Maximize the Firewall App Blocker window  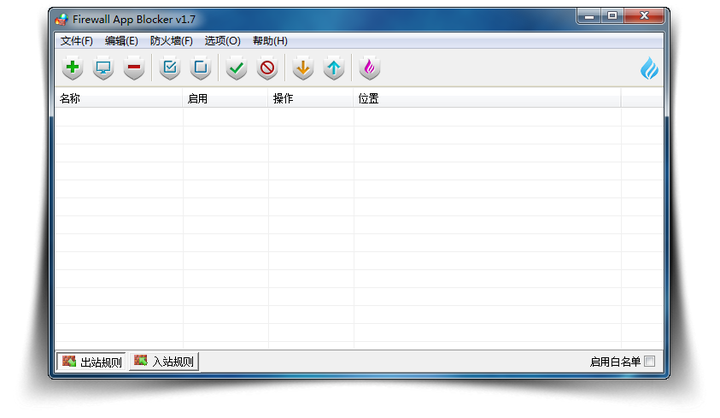612,17
